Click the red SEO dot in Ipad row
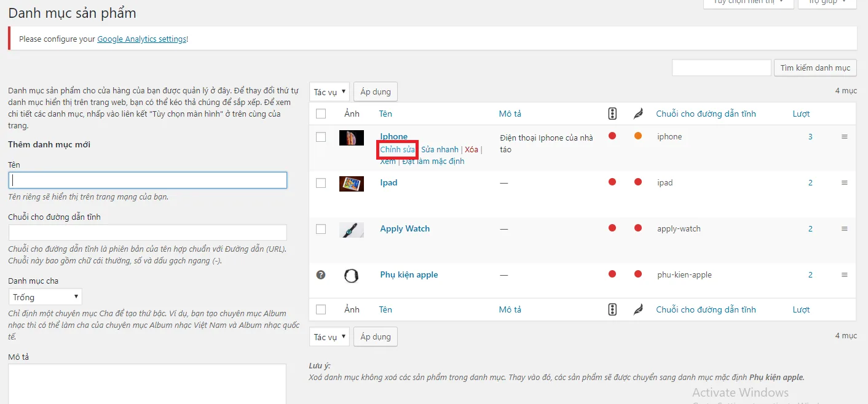This screenshot has height=404, width=868. pyautogui.click(x=612, y=182)
